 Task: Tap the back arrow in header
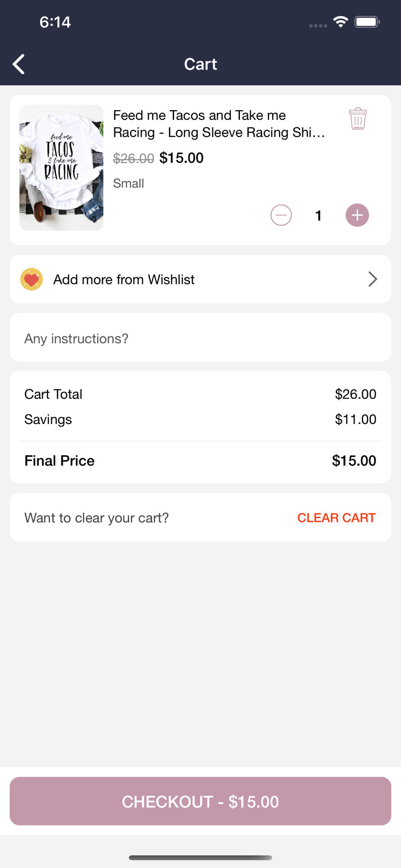19,64
